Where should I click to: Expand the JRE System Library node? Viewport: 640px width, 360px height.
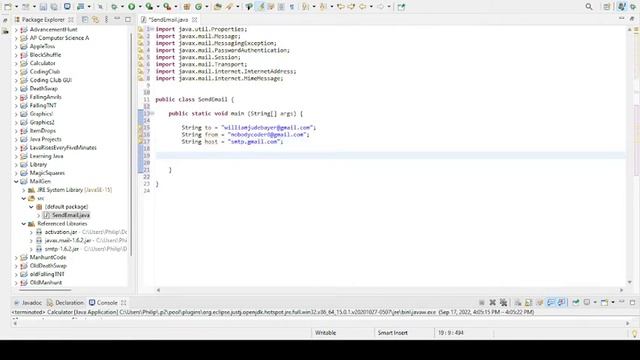tap(24, 190)
